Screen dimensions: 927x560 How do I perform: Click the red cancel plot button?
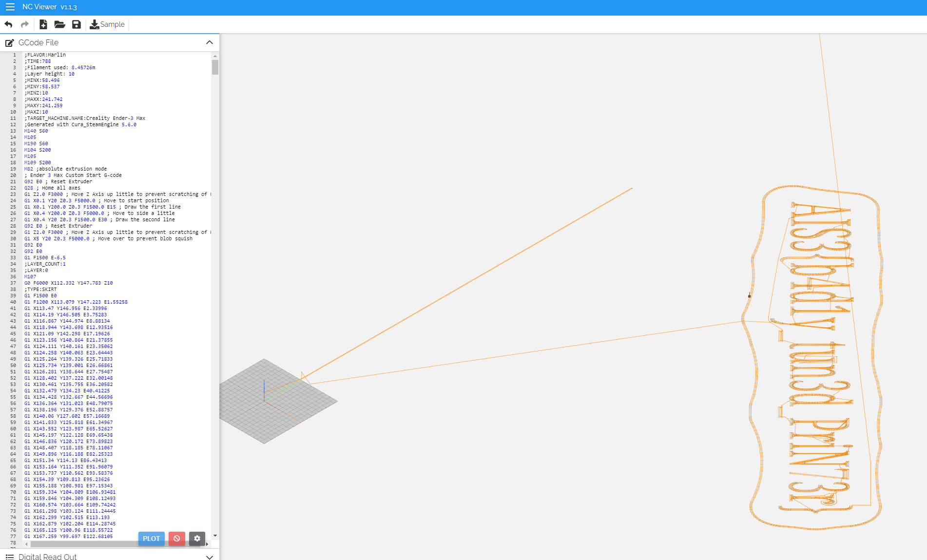(x=177, y=539)
